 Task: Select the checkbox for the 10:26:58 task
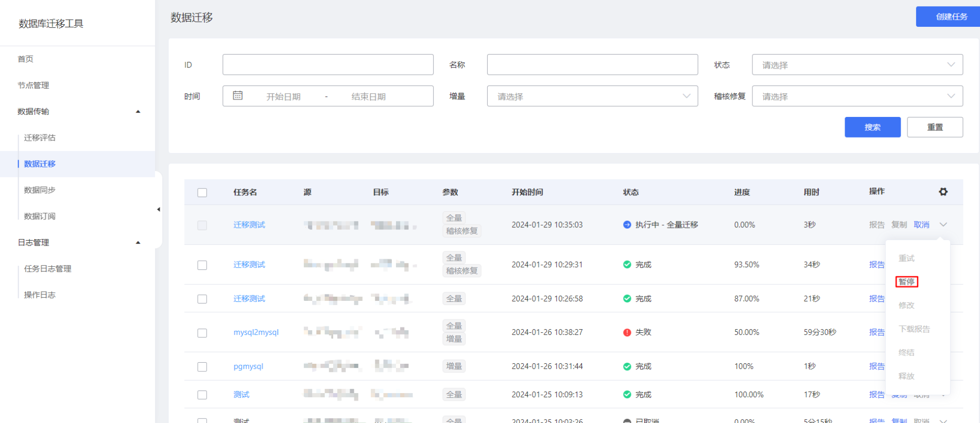[202, 299]
